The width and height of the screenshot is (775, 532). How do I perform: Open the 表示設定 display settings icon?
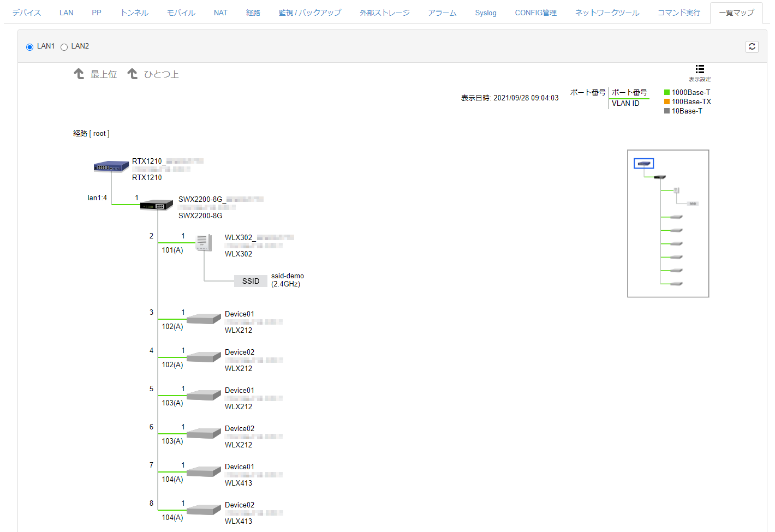pos(700,69)
